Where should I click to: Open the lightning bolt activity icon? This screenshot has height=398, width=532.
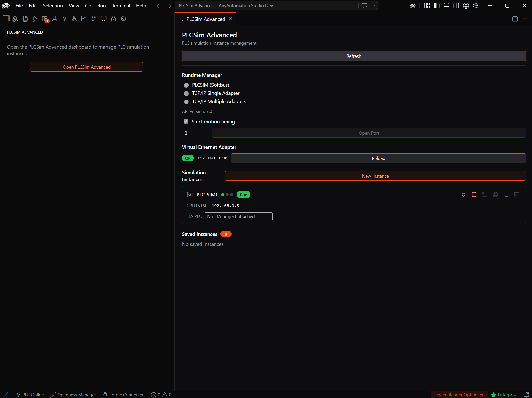(94, 19)
